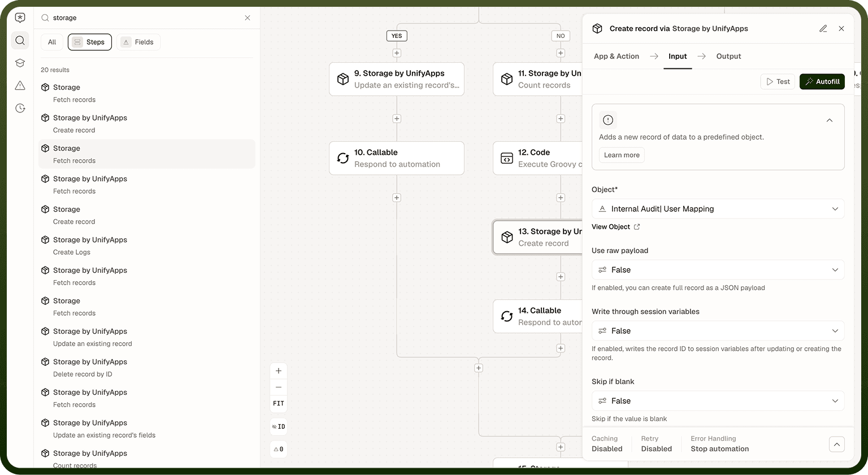
Task: Toggle the ID display button on canvas
Action: tap(279, 426)
